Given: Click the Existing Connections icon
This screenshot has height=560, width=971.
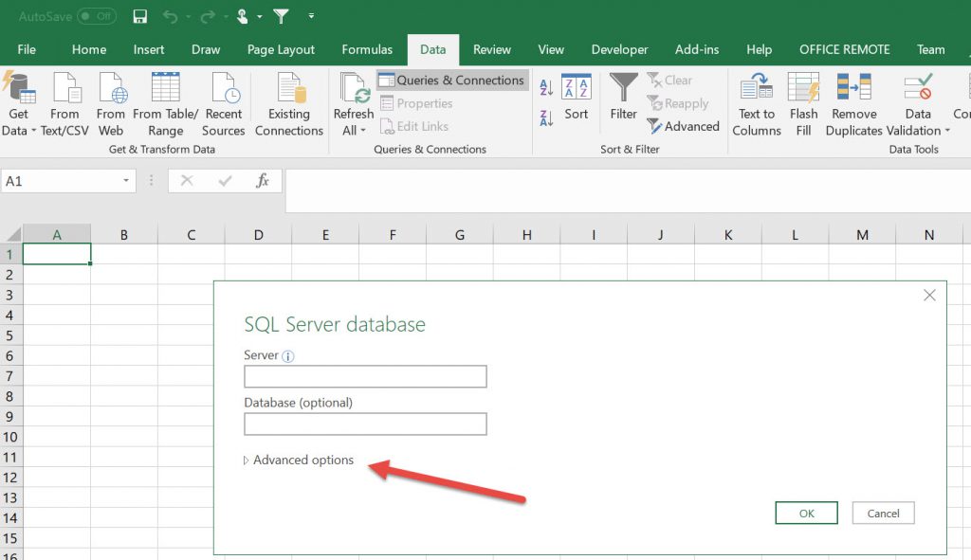Looking at the screenshot, I should pyautogui.click(x=289, y=88).
